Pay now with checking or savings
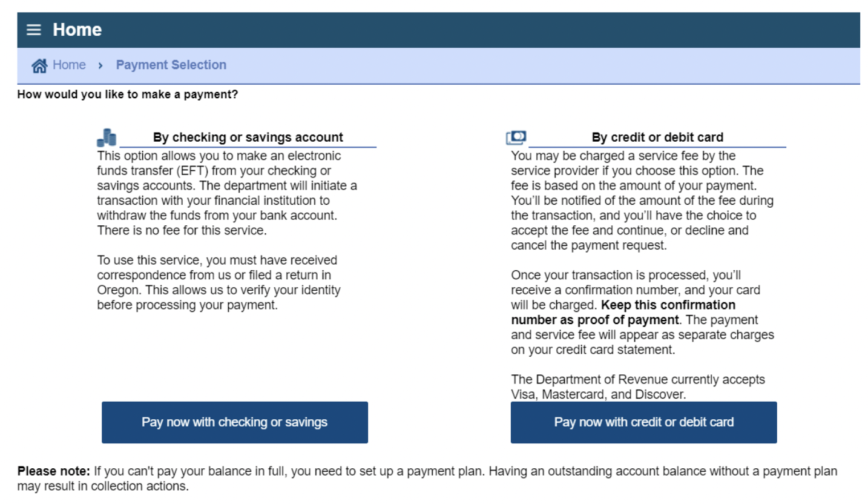Image resolution: width=868 pixels, height=504 pixels. (235, 422)
